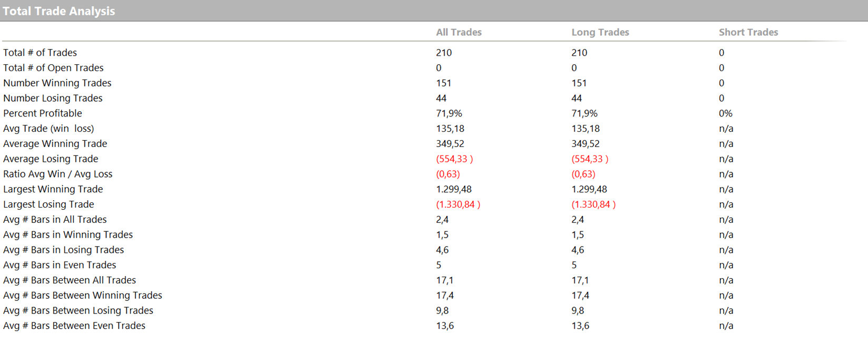Click Average Winning Trade value under All Trades

[450, 144]
